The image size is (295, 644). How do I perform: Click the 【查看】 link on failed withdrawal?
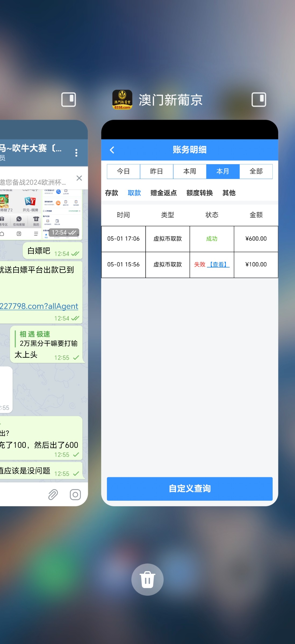pyautogui.click(x=218, y=265)
